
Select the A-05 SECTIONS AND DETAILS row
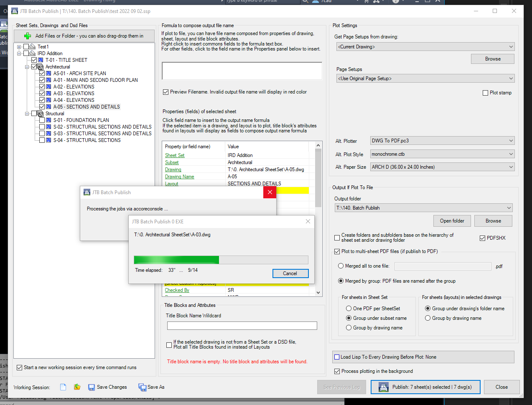(x=87, y=107)
